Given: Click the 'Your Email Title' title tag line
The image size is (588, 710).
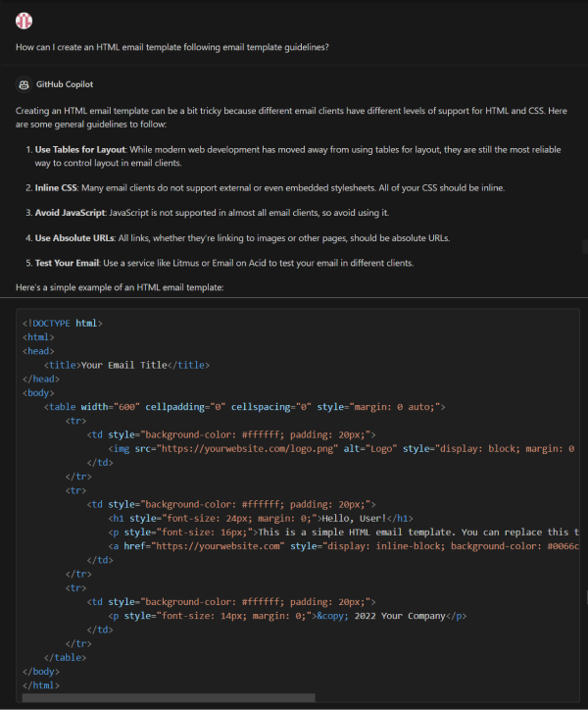Looking at the screenshot, I should click(x=126, y=365).
